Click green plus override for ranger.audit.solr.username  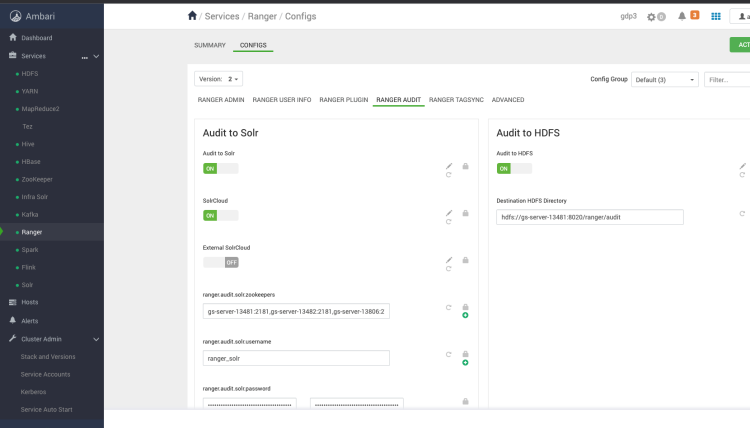pyautogui.click(x=465, y=362)
